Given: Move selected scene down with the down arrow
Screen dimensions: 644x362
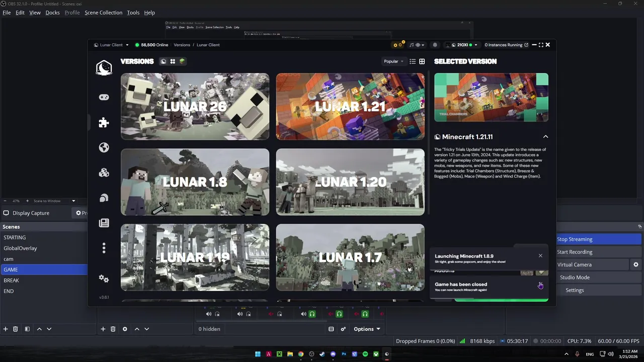Looking at the screenshot, I should click(49, 329).
